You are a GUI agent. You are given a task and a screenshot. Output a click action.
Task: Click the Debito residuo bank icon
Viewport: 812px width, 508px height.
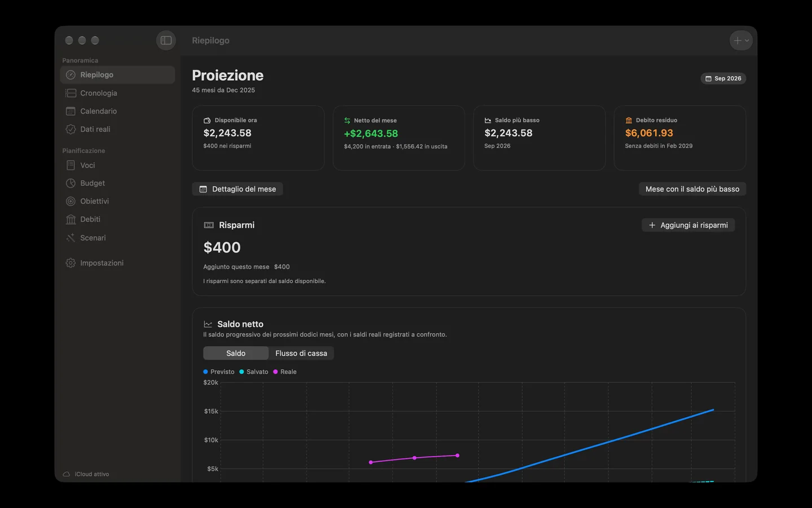click(x=629, y=120)
